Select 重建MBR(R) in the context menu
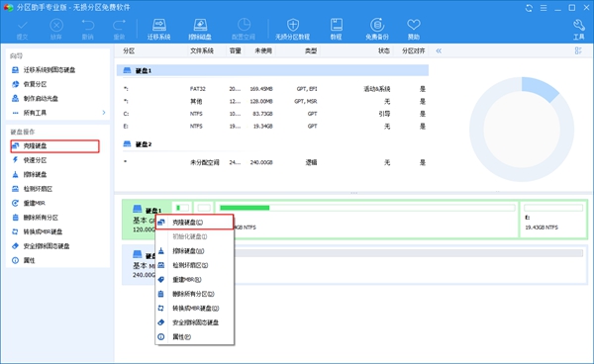The image size is (594, 364). coord(195,280)
